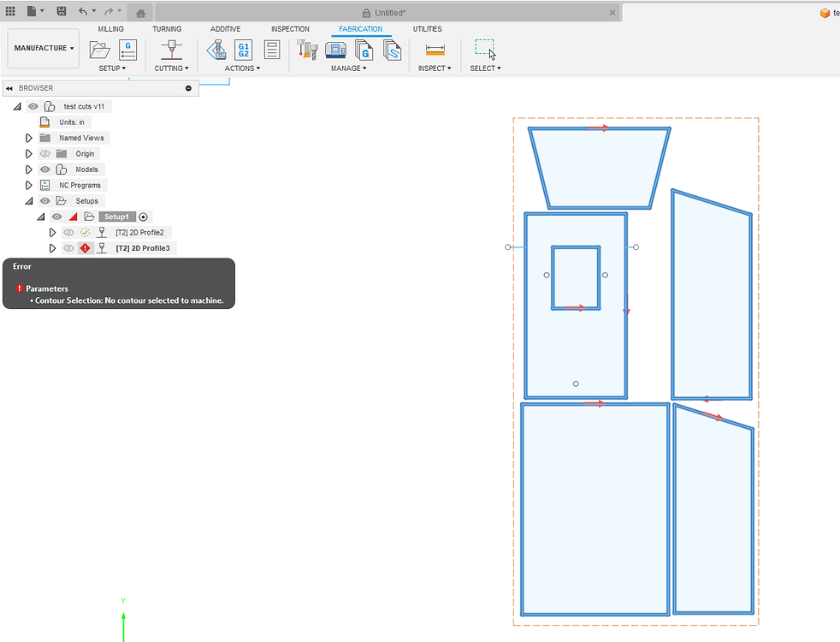Toggle visibility of the 2D Profile2 toolpath
Screen dimensions: 840x642
click(x=68, y=232)
